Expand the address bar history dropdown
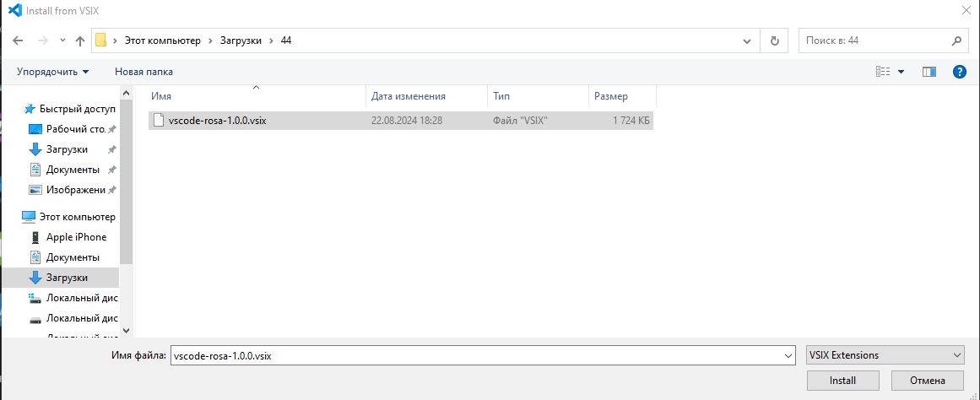 (x=746, y=41)
